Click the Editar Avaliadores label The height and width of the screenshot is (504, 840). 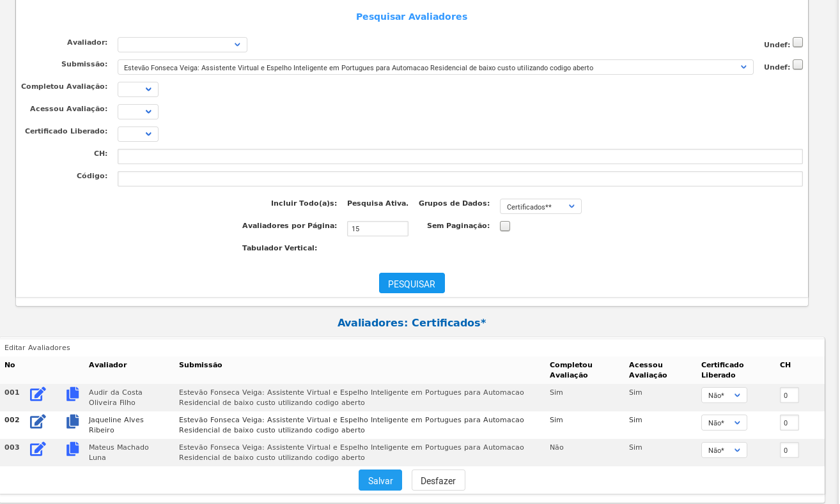tap(37, 347)
